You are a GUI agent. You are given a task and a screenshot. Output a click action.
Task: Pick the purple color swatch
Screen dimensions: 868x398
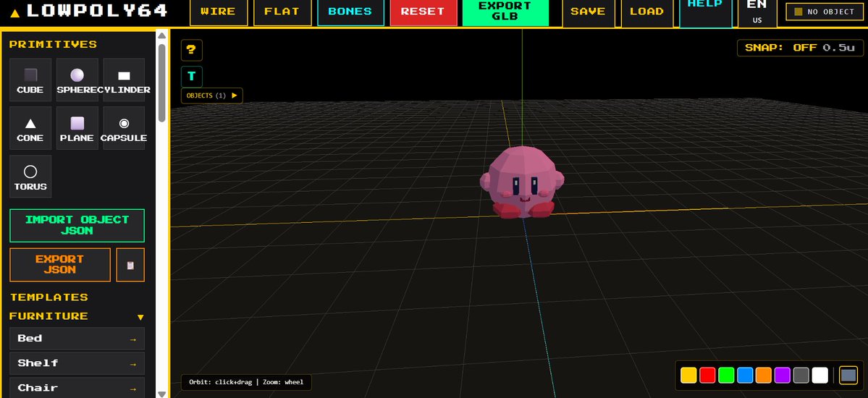pyautogui.click(x=782, y=376)
